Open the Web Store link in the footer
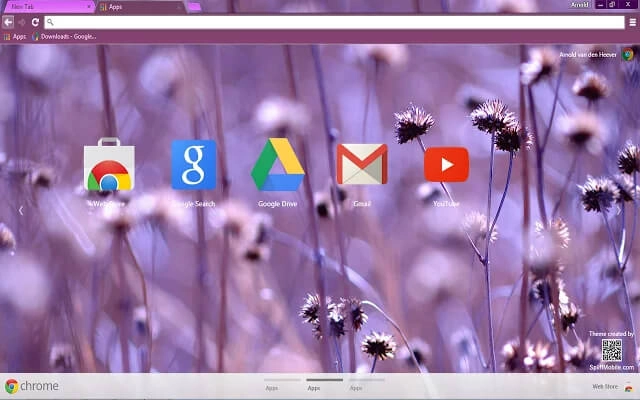Image resolution: width=640 pixels, height=400 pixels. tap(605, 387)
